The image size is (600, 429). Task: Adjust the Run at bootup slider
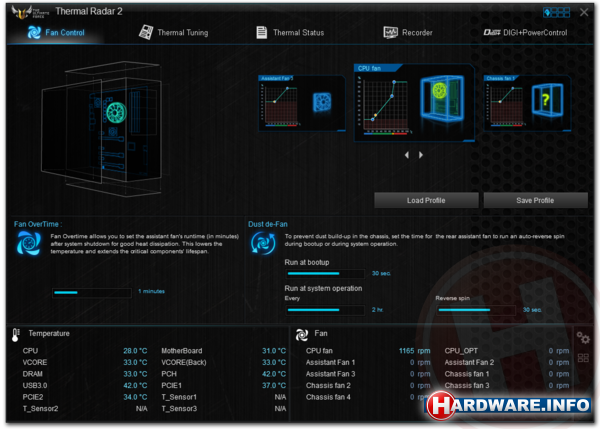(325, 274)
